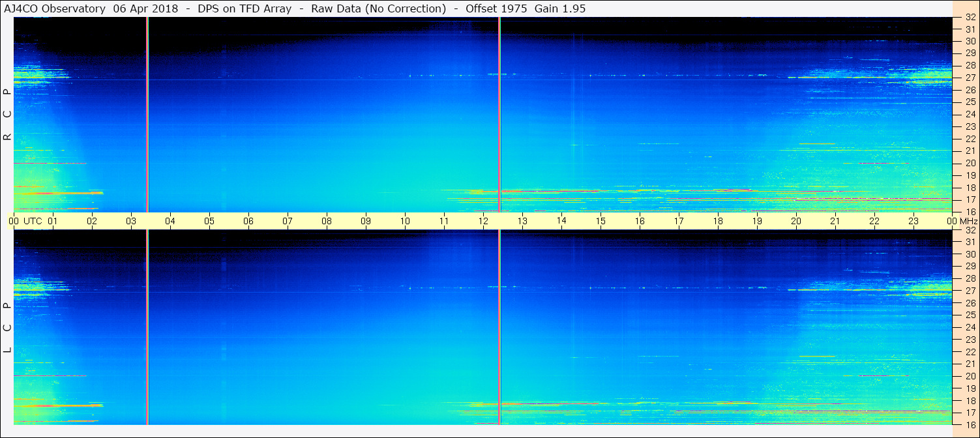Select the 19 hour tick label on time axis

(757, 221)
